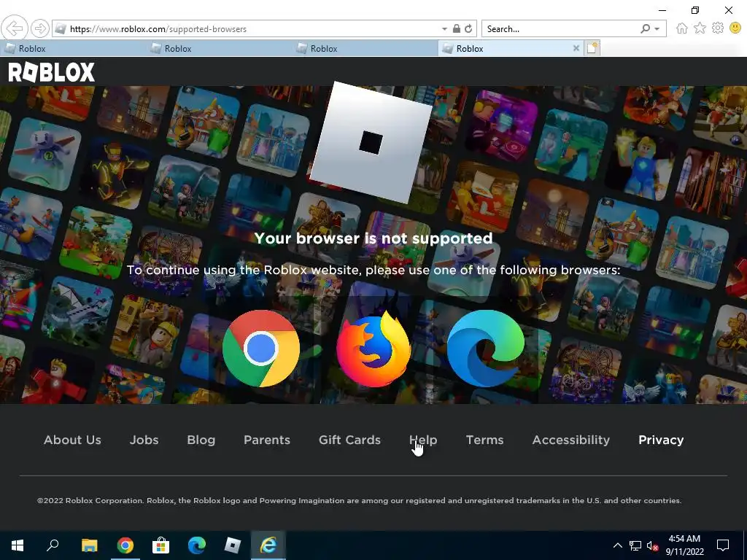Click the security lock icon in address bar
This screenshot has height=560, width=747.
[457, 28]
